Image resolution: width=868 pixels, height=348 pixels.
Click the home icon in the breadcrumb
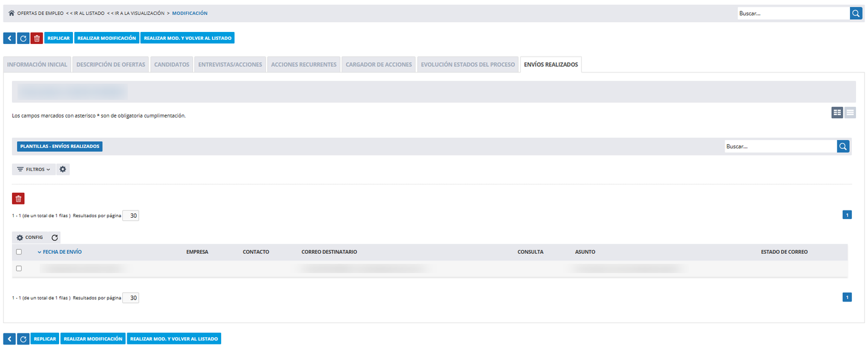click(11, 13)
